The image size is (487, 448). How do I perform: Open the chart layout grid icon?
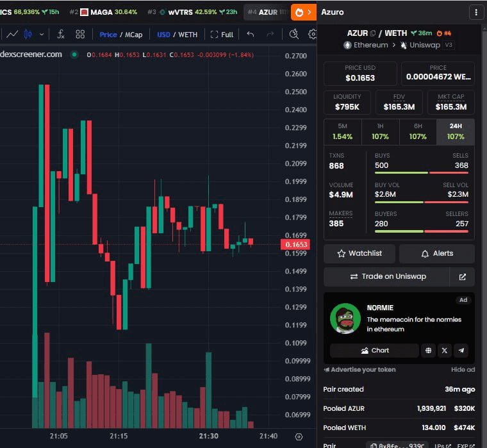point(80,34)
